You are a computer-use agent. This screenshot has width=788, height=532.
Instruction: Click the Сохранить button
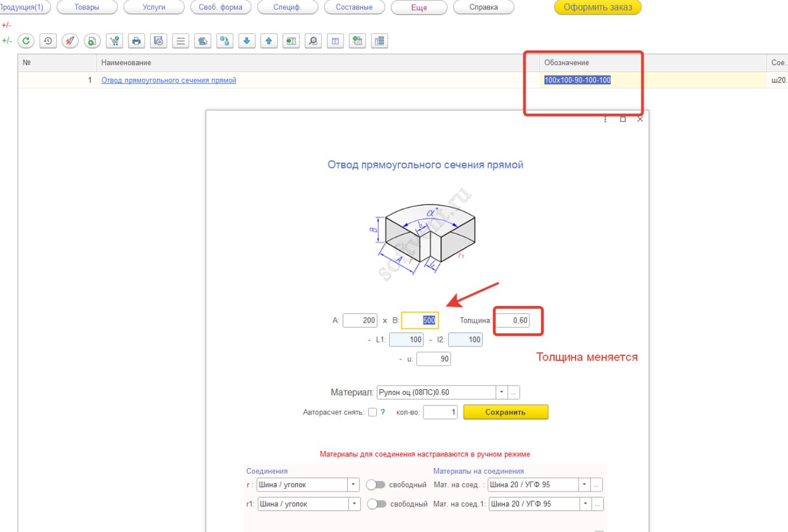click(505, 412)
